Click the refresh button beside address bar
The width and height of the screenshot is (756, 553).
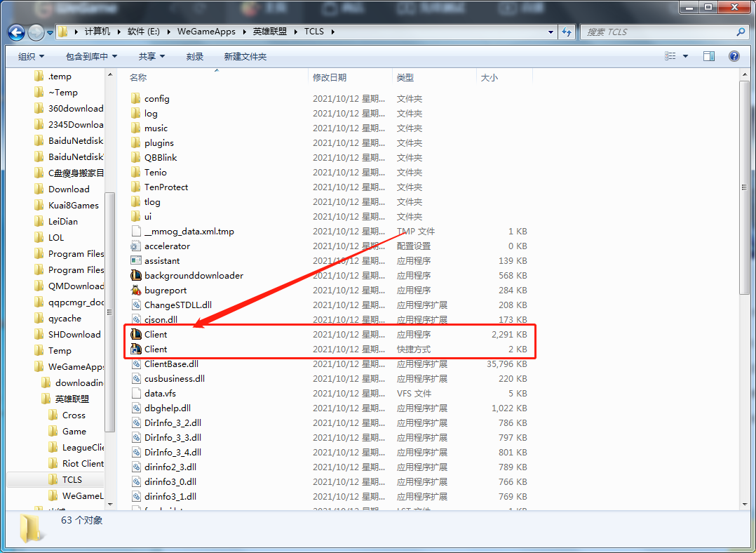[x=567, y=32]
